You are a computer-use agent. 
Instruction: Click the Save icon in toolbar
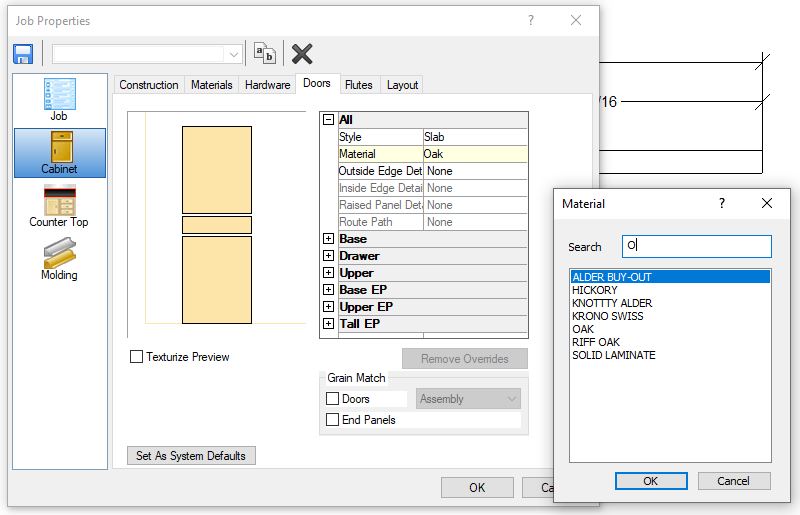coord(23,54)
